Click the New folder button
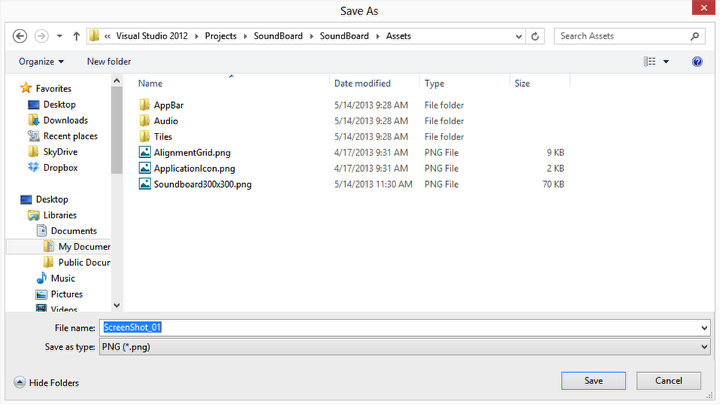This screenshot has height=405, width=720. click(108, 62)
